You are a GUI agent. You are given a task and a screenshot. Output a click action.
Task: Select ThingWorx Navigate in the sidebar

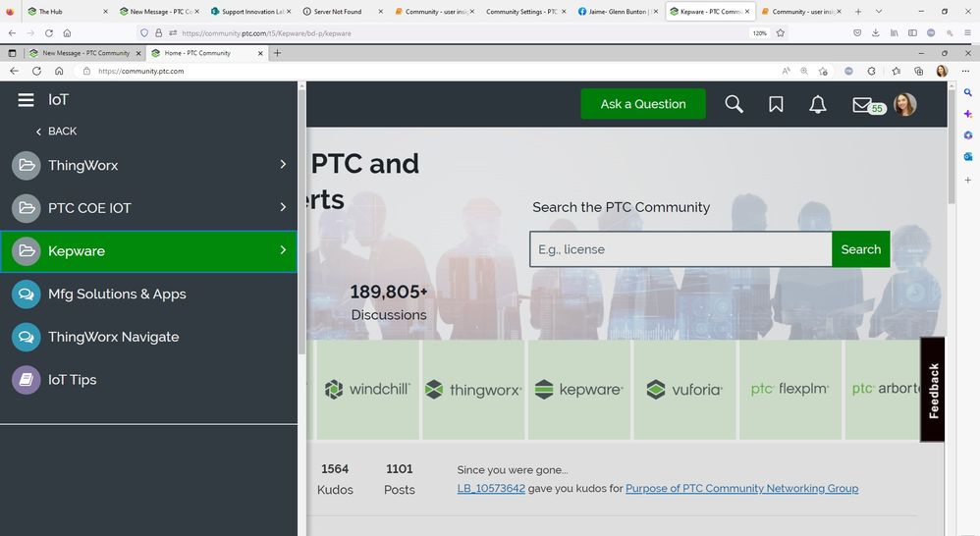pyautogui.click(x=114, y=337)
